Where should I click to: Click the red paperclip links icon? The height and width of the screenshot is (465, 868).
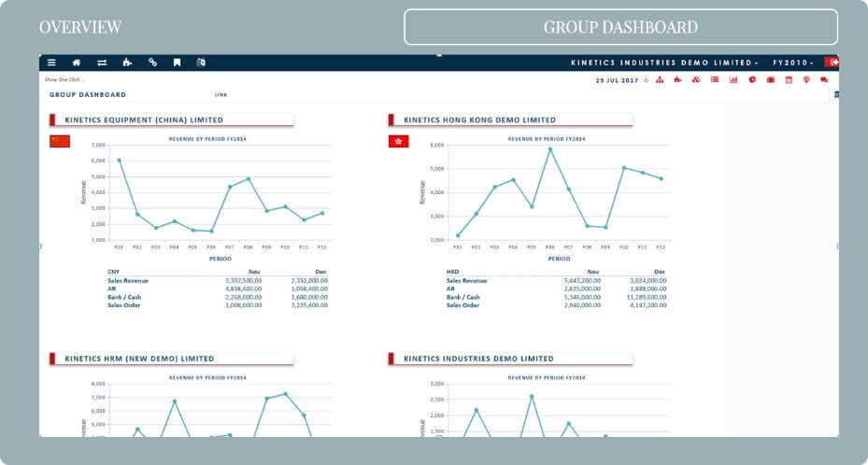coord(696,80)
